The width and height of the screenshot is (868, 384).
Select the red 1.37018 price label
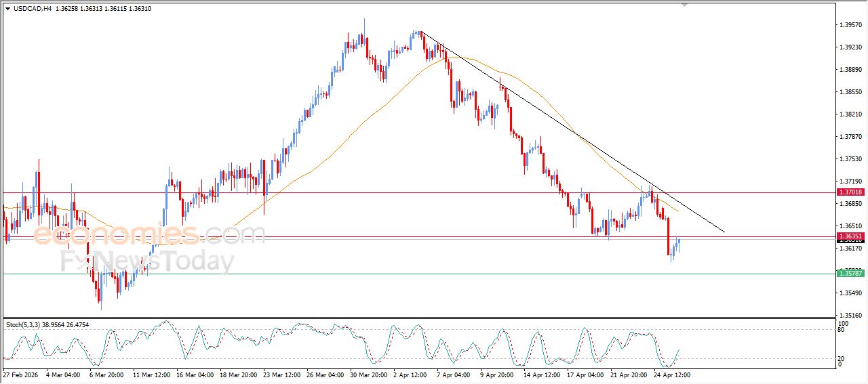(850, 192)
